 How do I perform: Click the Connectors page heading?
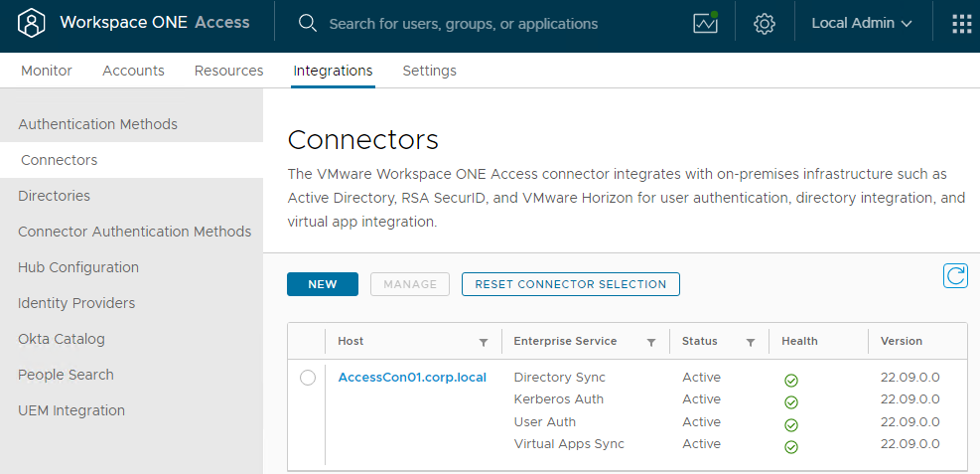pyautogui.click(x=362, y=139)
